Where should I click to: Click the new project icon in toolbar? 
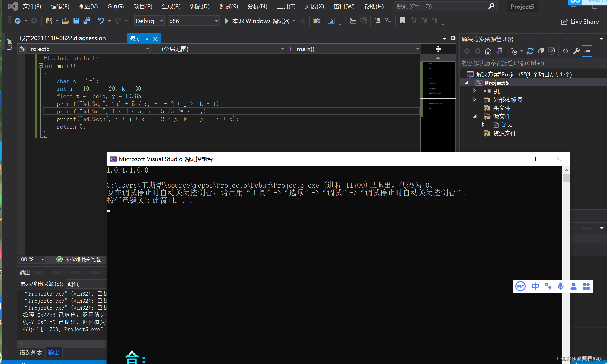pyautogui.click(x=49, y=21)
